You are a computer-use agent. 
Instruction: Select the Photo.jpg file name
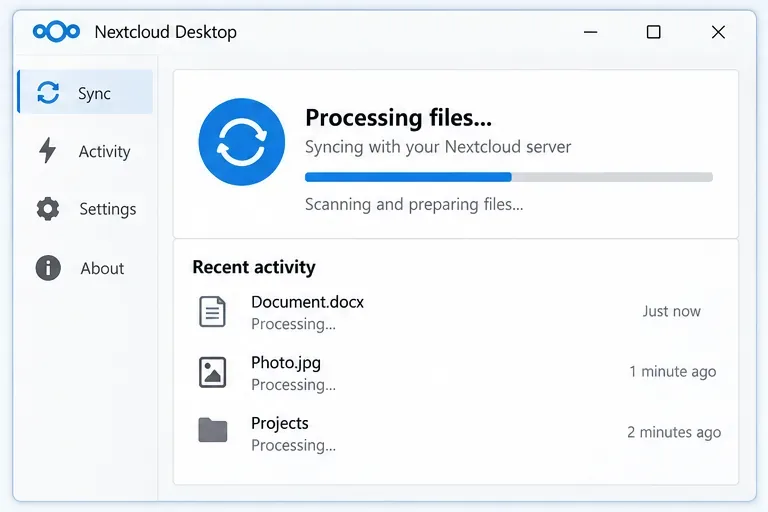point(286,363)
